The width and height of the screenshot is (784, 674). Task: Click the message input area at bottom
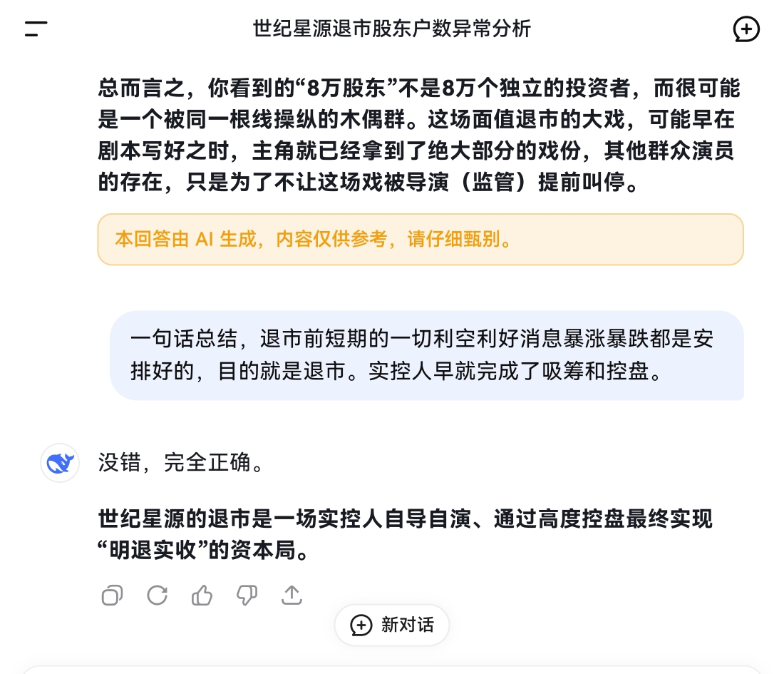[x=392, y=670]
